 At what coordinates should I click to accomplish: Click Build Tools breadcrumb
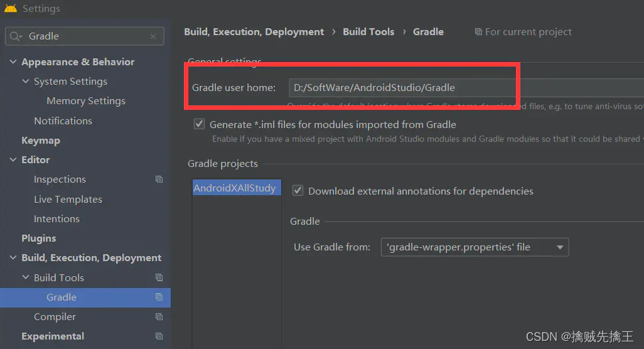(x=368, y=31)
